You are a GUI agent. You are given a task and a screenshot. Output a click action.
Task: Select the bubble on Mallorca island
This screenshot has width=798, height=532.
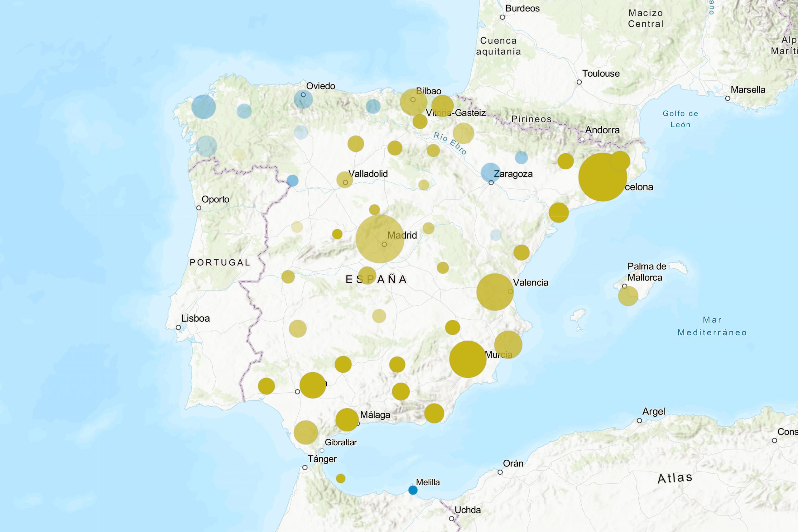point(628,296)
